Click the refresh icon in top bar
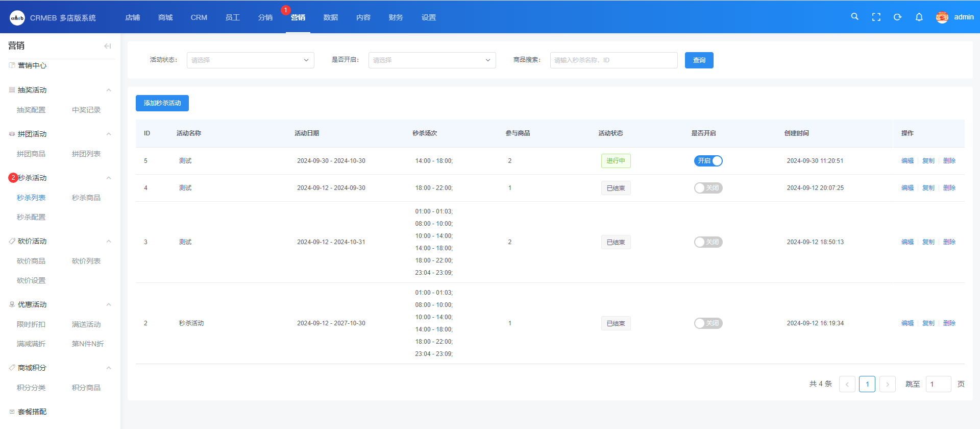 [x=897, y=17]
